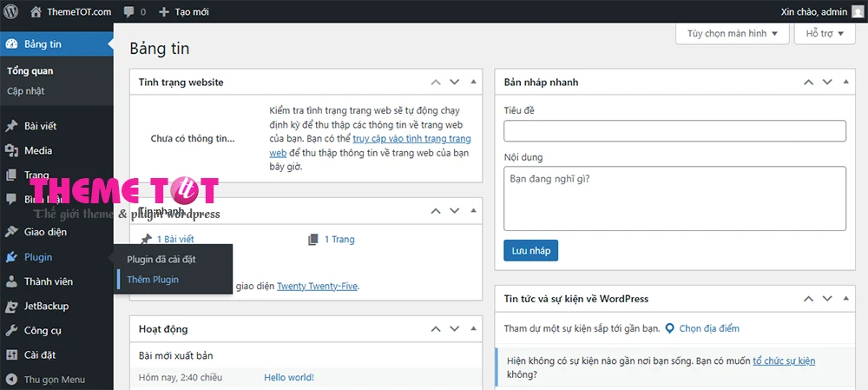This screenshot has width=868, height=390.
Task: Collapse Tin tức và sự kiện panel
Action: point(845,299)
